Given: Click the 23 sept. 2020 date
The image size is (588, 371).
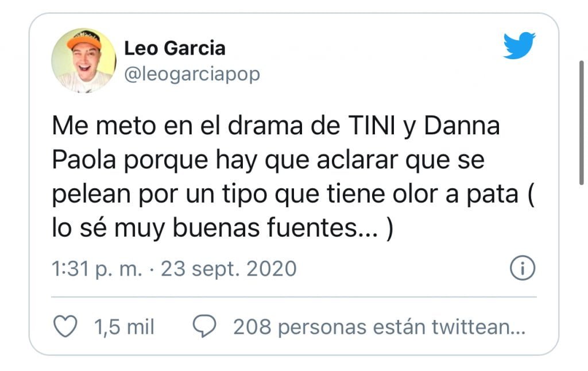Looking at the screenshot, I should (229, 268).
